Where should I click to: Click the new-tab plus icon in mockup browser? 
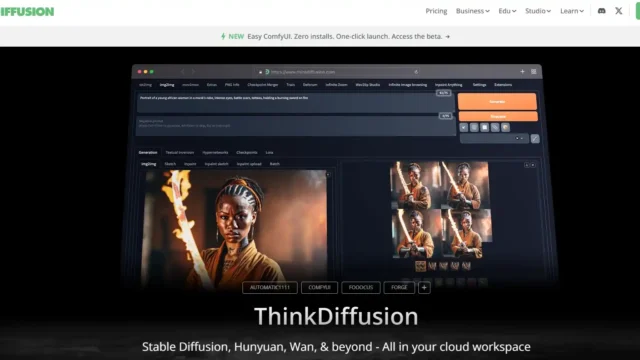click(x=522, y=71)
